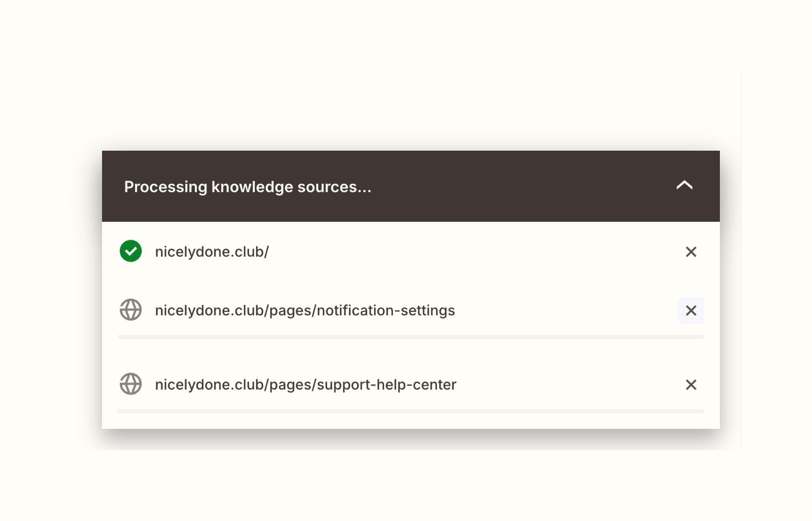Click the "notification-settings" slug in the URL

(386, 311)
